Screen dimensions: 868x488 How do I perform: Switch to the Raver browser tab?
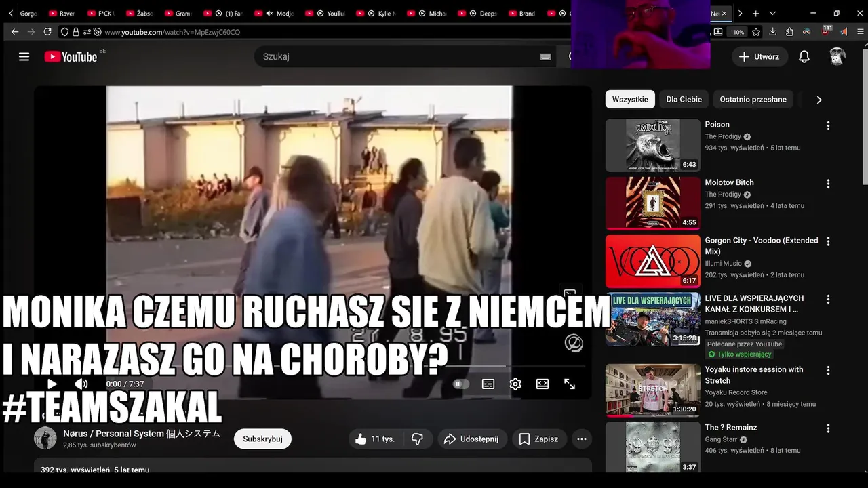(x=62, y=13)
